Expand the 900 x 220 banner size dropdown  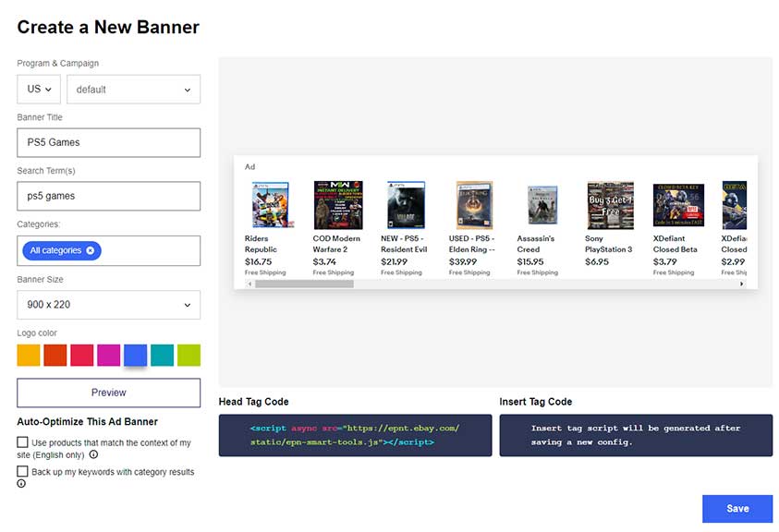pyautogui.click(x=109, y=305)
